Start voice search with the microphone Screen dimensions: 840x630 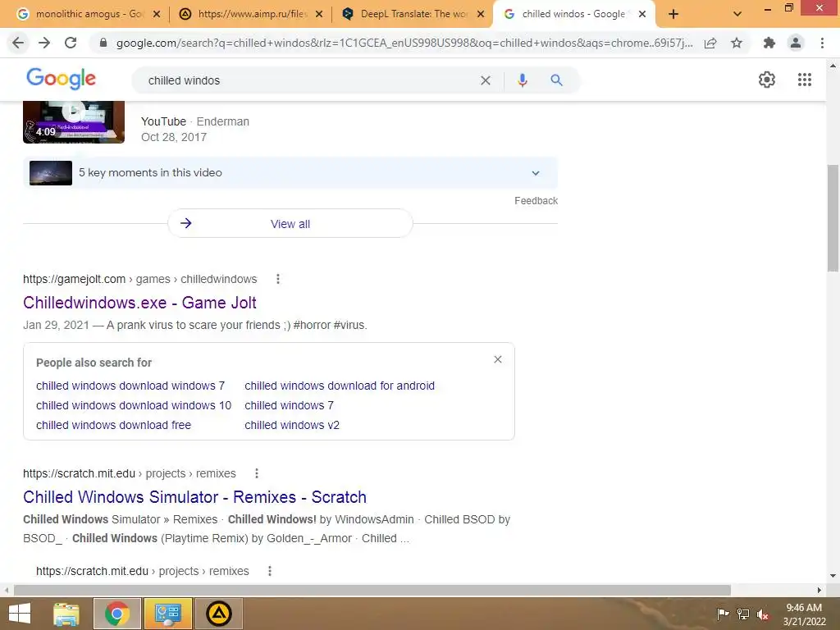523,80
